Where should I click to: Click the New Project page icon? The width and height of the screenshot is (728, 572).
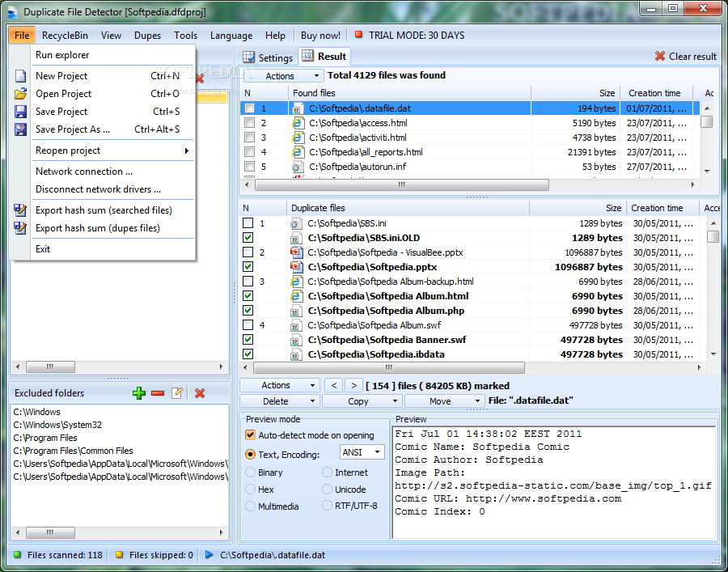[x=20, y=76]
